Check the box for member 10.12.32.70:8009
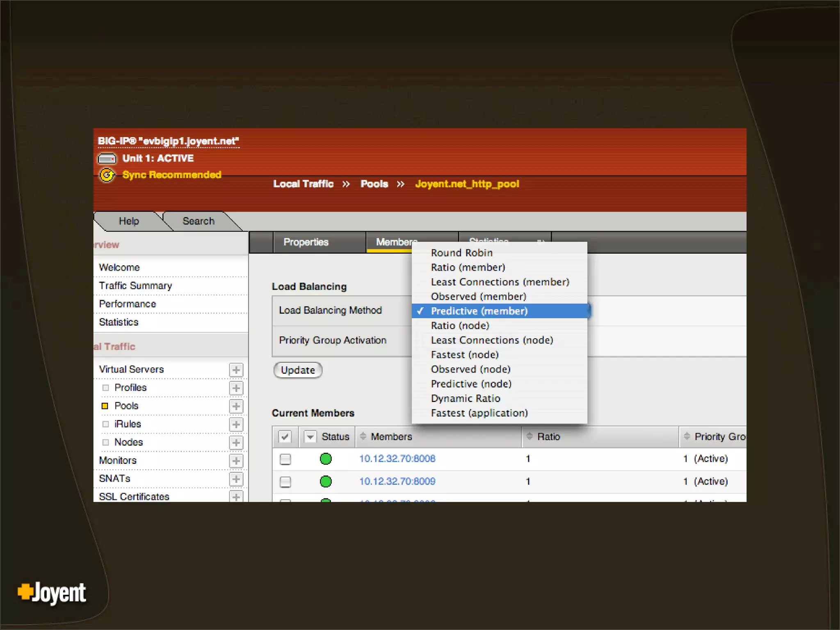840x630 pixels. click(285, 482)
